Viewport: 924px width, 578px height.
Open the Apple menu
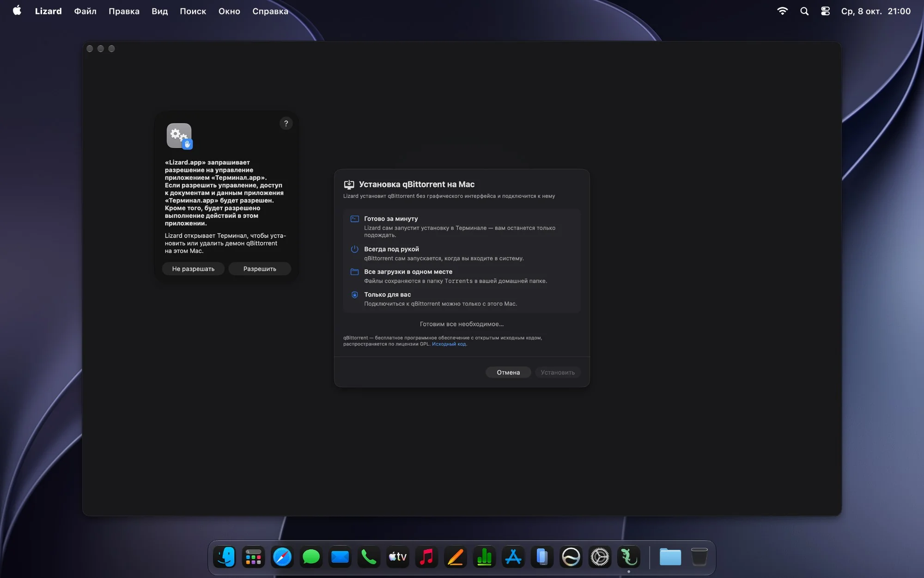click(17, 11)
